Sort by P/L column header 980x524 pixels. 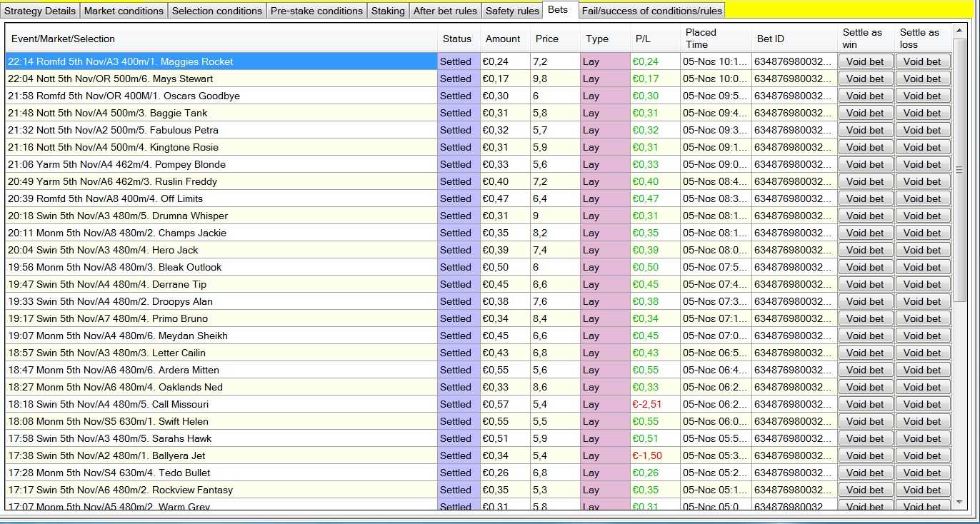pos(655,39)
